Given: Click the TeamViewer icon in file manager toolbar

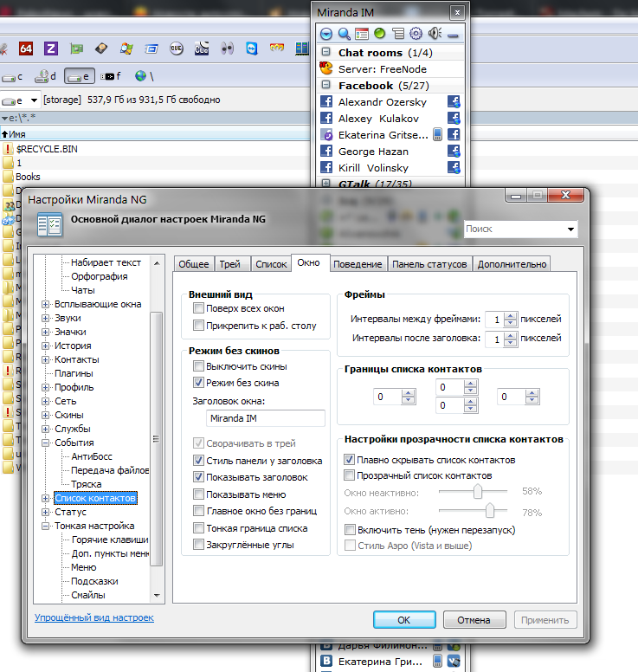Looking at the screenshot, I should (252, 48).
